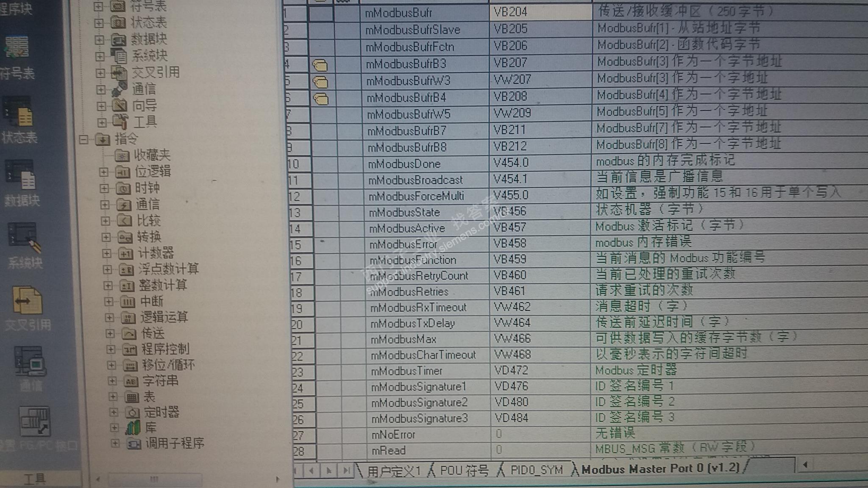
Task: Expand the 库 libraries node
Action: [x=114, y=427]
